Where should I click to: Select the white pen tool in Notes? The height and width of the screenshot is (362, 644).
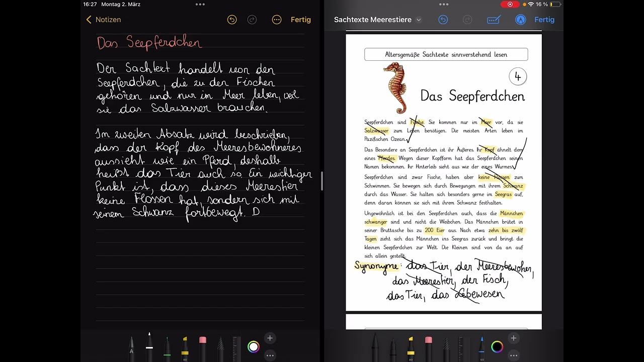point(149,346)
